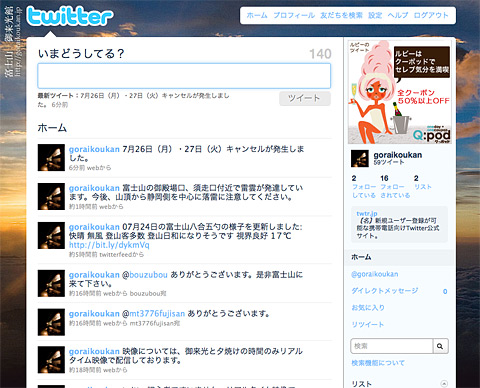The image size is (480, 388).
Task: Open 友だちを検索 in top navigation
Action: coord(341,15)
